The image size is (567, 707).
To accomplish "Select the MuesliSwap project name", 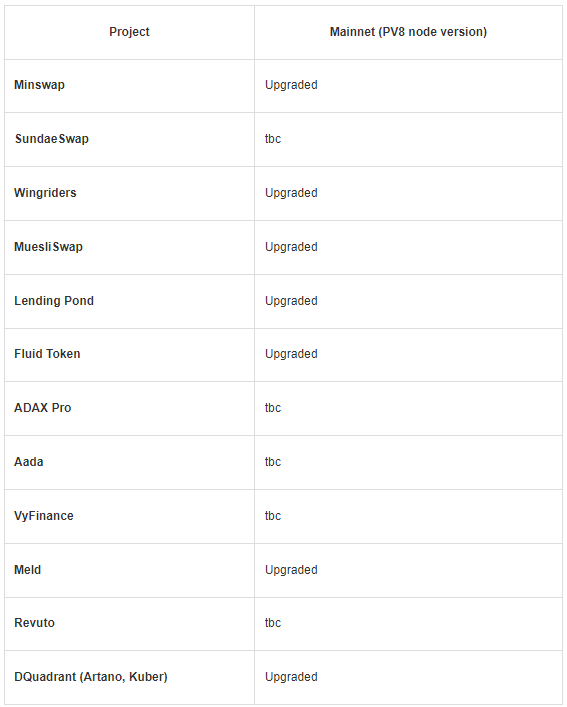I will point(48,247).
